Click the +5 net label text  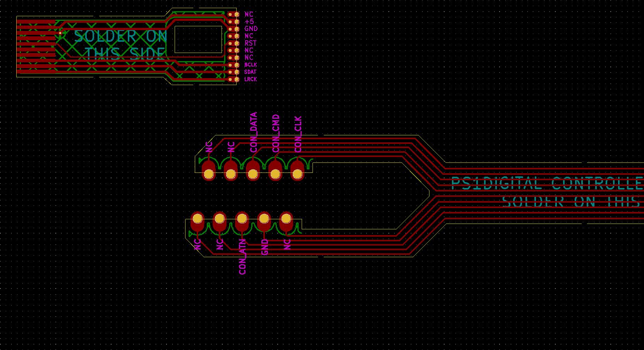click(249, 22)
